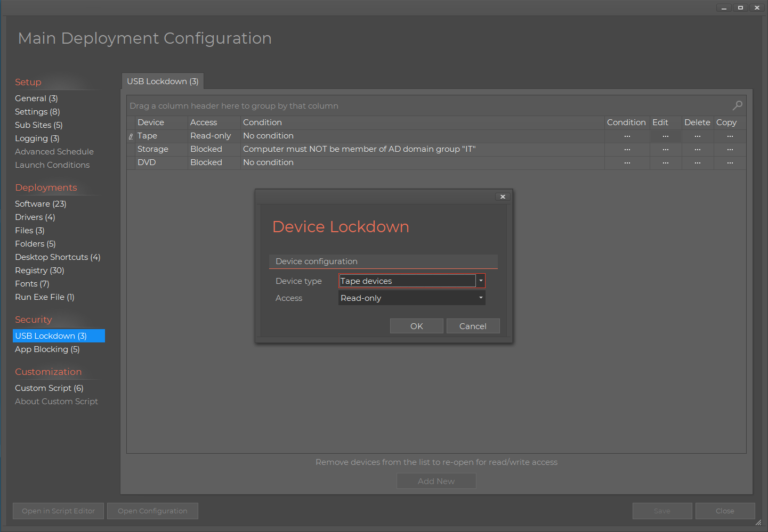Sort by the Access column header

214,122
